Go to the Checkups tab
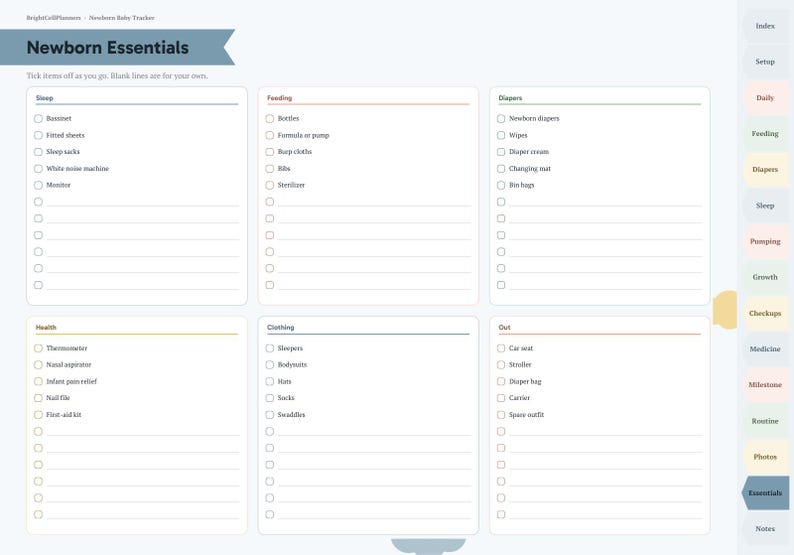 pos(765,313)
